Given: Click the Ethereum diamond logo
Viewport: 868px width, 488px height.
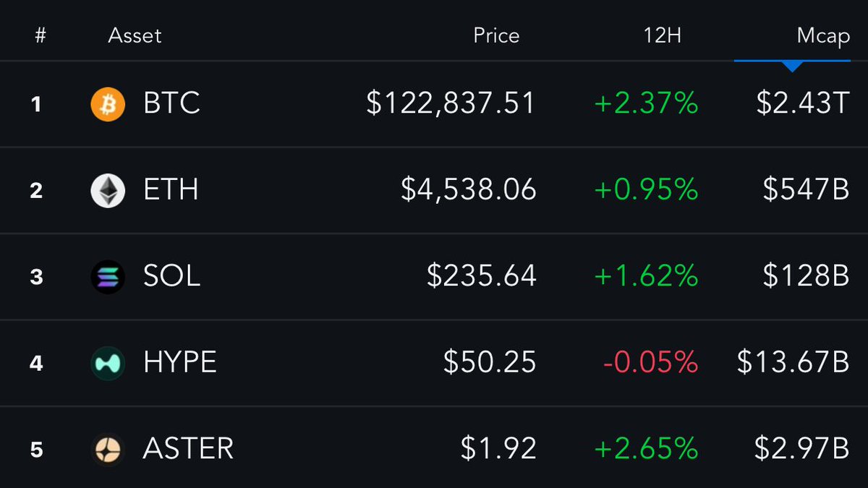Looking at the screenshot, I should tap(108, 190).
